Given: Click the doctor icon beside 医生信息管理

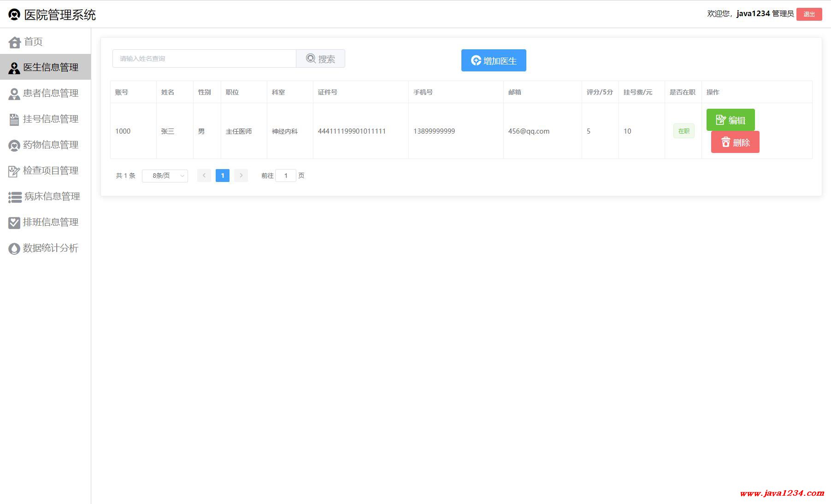Looking at the screenshot, I should 14,68.
